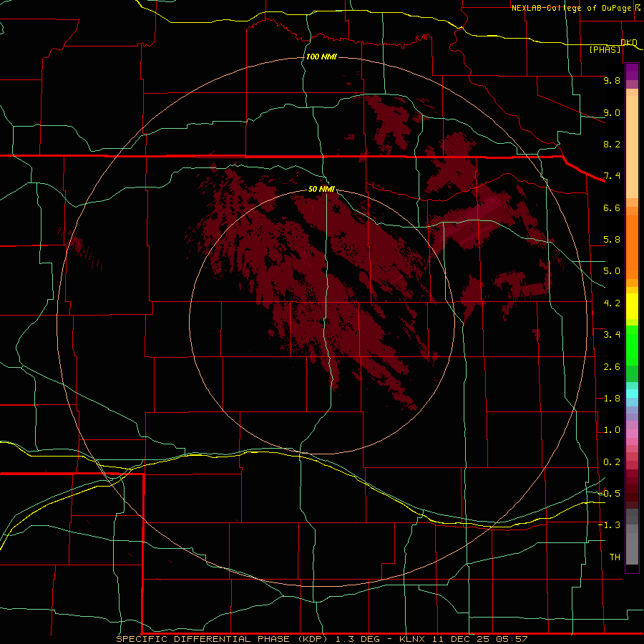Viewport: 644px width, 644px height.
Task: Click the 3.4 value on the scale
Action: coord(612,335)
